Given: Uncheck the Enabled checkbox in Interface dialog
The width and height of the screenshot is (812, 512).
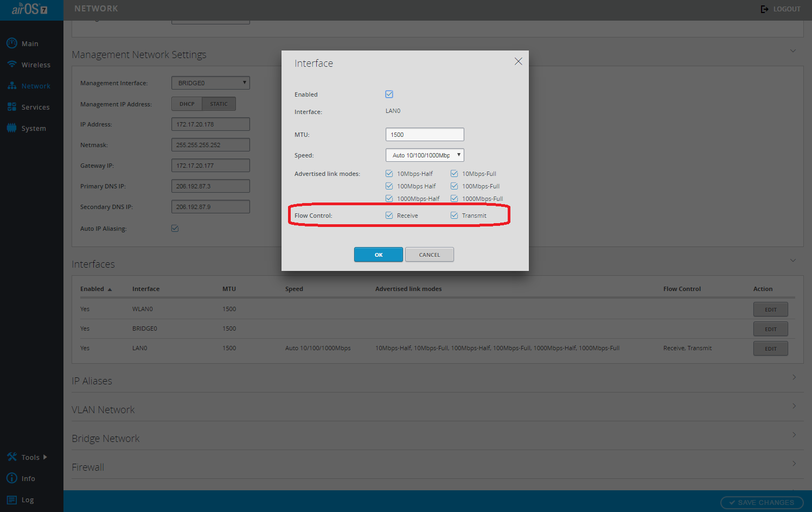Looking at the screenshot, I should tap(389, 94).
